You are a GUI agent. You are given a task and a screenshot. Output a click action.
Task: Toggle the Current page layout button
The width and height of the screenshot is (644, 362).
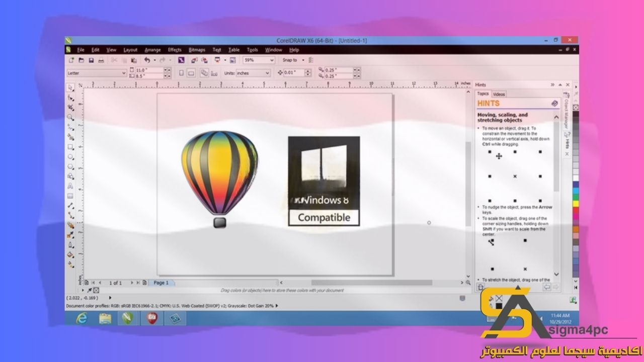214,73
